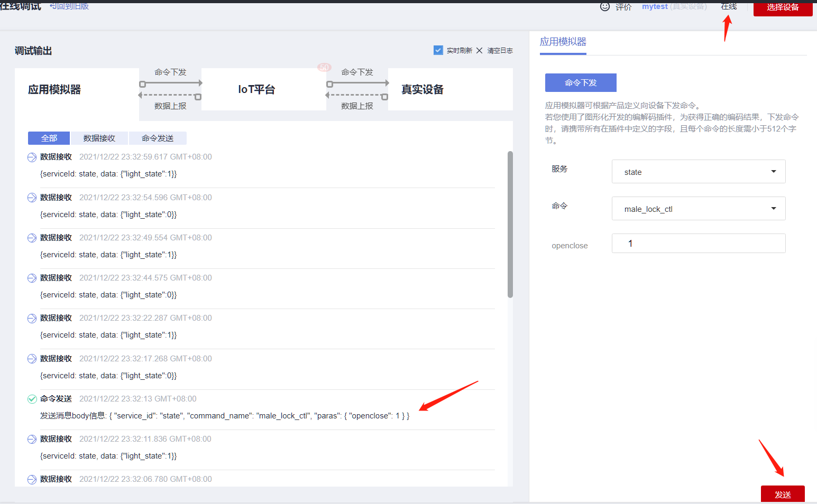
Task: Click 命令下发 label between 应用模拟器 and IoT平台
Action: tap(170, 72)
